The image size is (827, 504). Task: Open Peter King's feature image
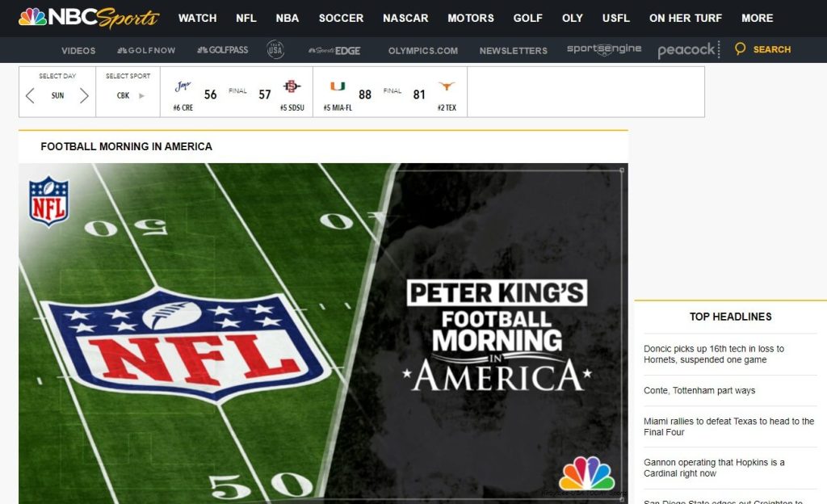pyautogui.click(x=323, y=334)
